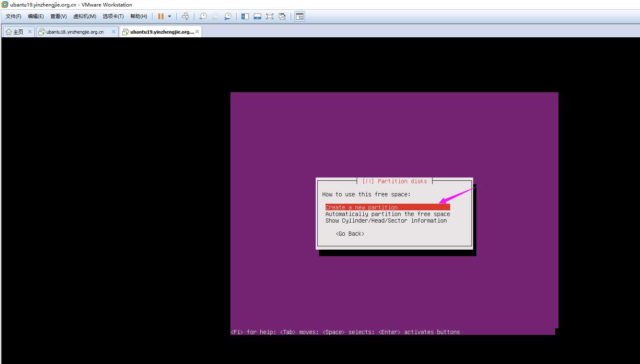Close the ubantu19.yinzhengjie.org.cn tab

click(197, 32)
